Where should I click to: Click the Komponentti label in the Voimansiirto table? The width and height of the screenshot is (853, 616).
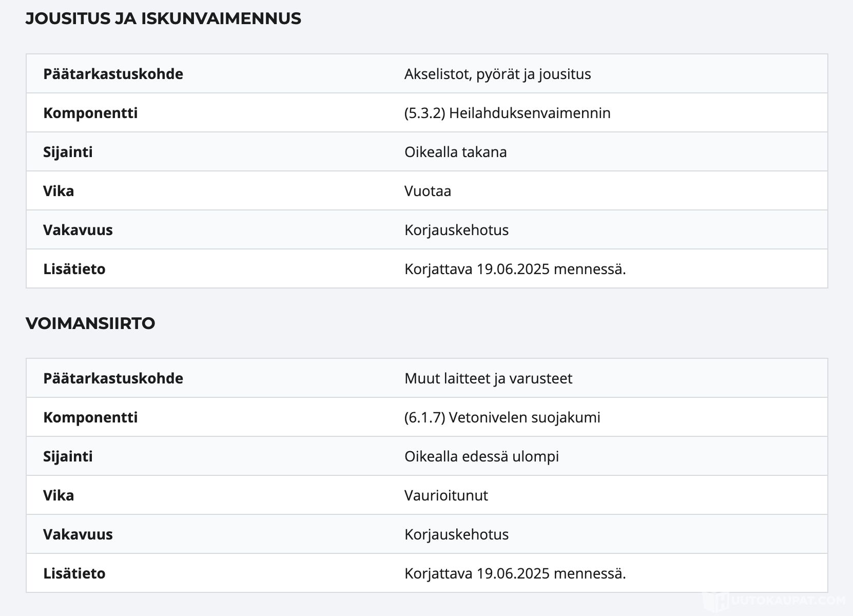pos(90,417)
